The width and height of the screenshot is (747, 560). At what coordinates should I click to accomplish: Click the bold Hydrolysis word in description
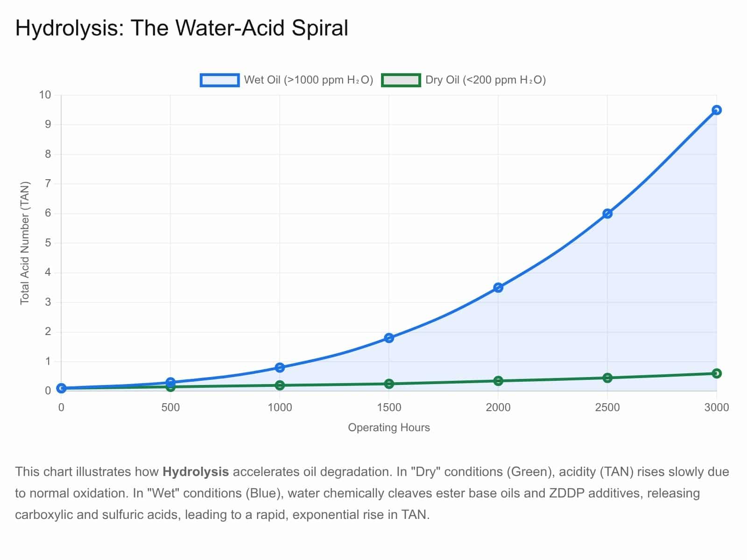(196, 472)
